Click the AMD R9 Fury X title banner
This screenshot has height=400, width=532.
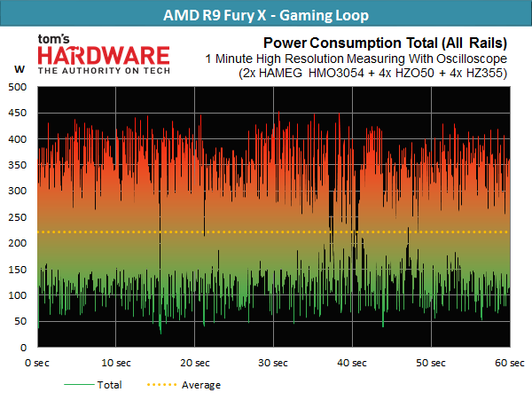click(266, 14)
